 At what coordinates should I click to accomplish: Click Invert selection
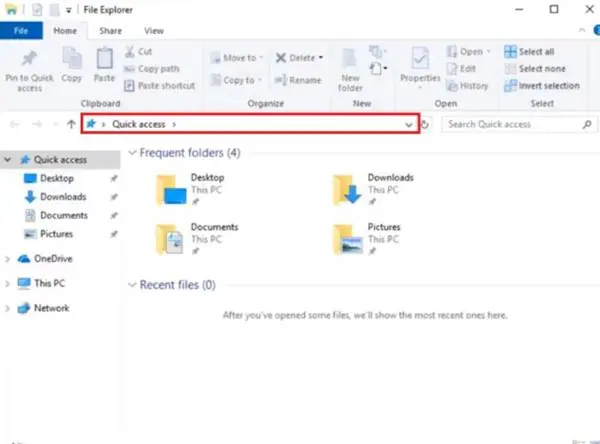[x=541, y=85]
